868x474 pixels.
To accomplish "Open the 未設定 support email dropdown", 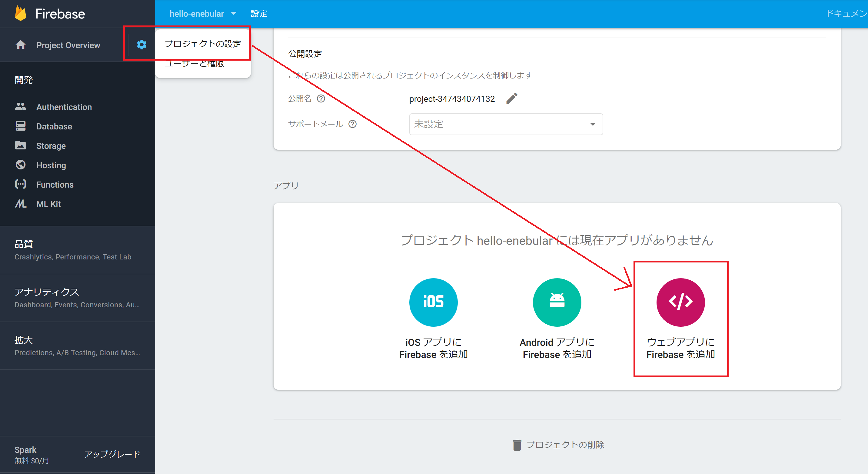I will [506, 124].
